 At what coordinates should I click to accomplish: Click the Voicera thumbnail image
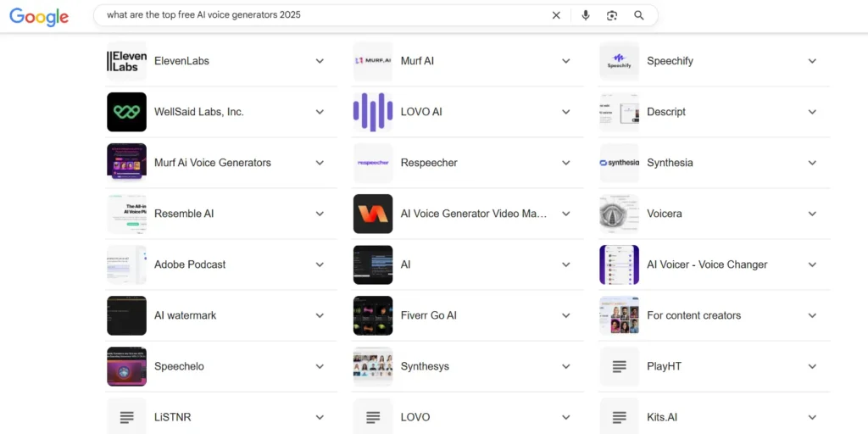(x=619, y=214)
